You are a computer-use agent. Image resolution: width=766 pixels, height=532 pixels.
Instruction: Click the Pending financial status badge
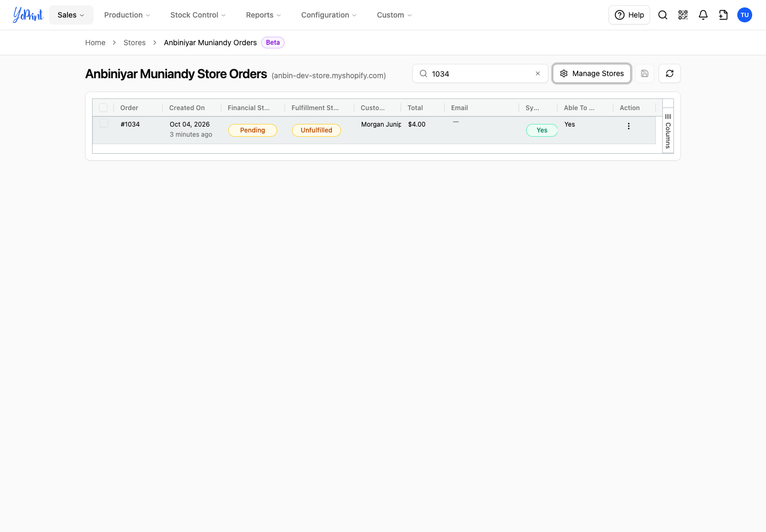pos(253,130)
